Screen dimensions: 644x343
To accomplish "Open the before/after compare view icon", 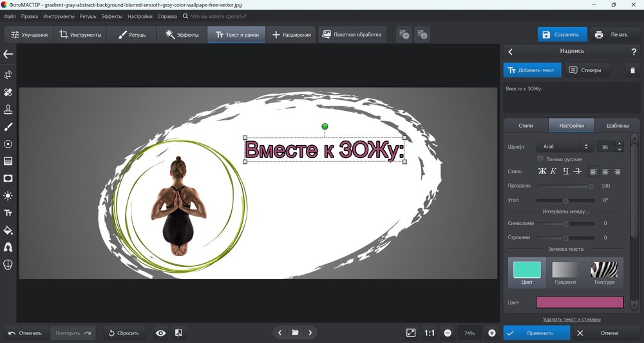I will [x=178, y=333].
